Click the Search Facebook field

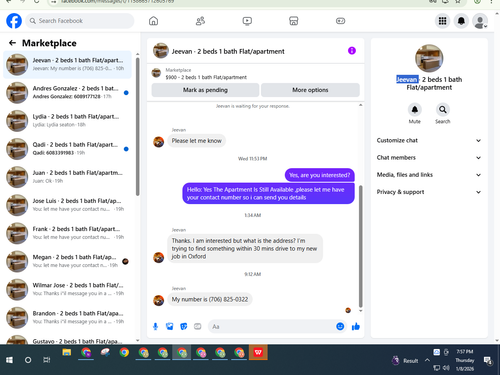pos(80,21)
